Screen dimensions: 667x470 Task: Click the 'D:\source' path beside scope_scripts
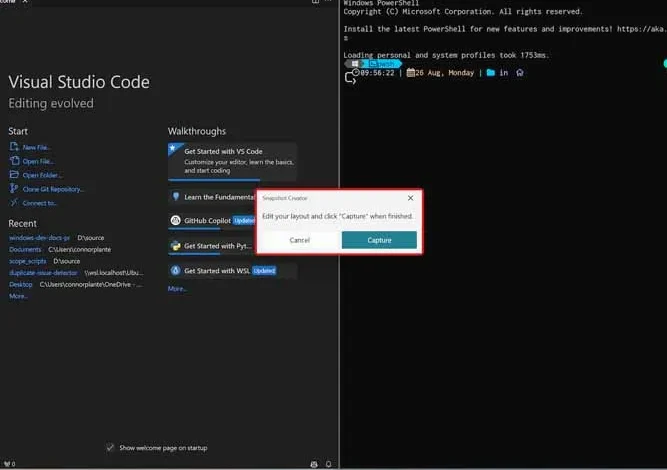click(66, 261)
